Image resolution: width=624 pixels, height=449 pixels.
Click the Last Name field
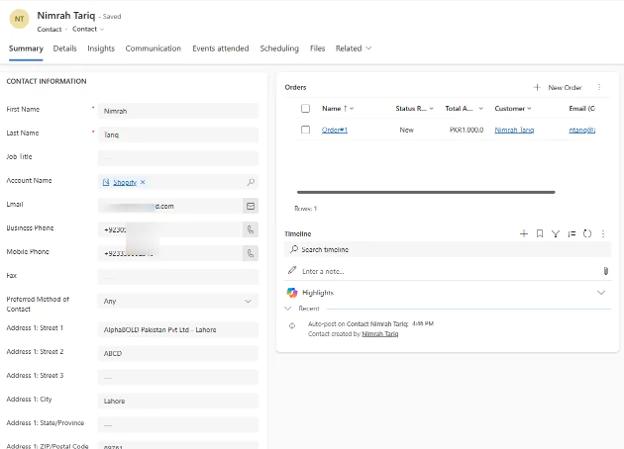coord(178,135)
